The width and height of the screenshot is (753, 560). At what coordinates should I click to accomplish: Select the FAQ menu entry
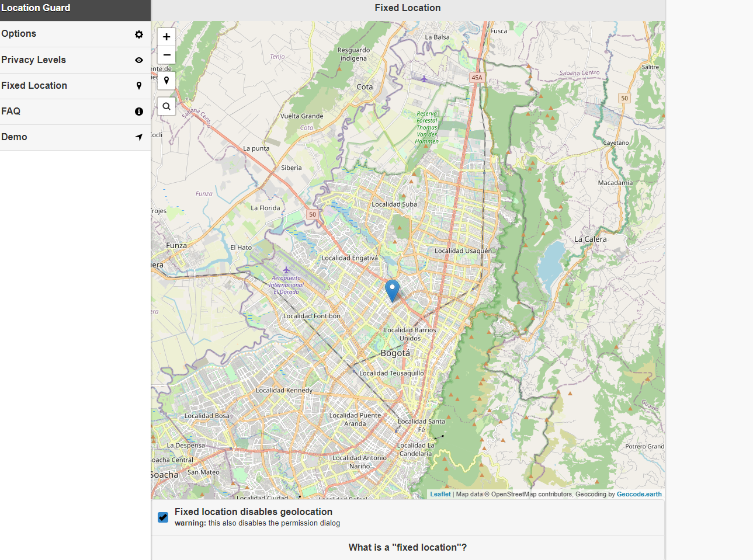pos(75,112)
